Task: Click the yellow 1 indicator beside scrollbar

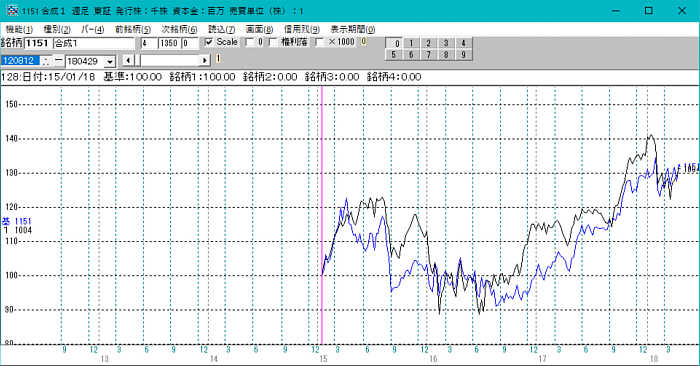Action: (218, 59)
